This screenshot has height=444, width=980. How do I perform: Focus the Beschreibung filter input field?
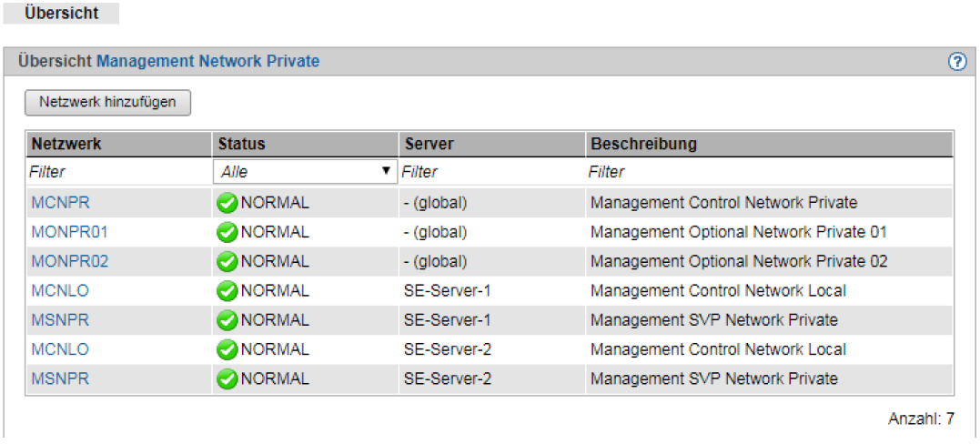tap(770, 171)
